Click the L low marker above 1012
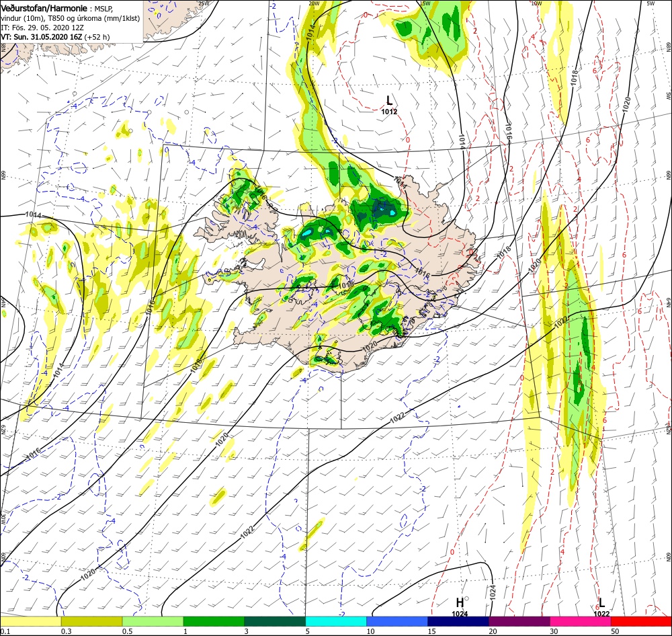 click(x=389, y=101)
